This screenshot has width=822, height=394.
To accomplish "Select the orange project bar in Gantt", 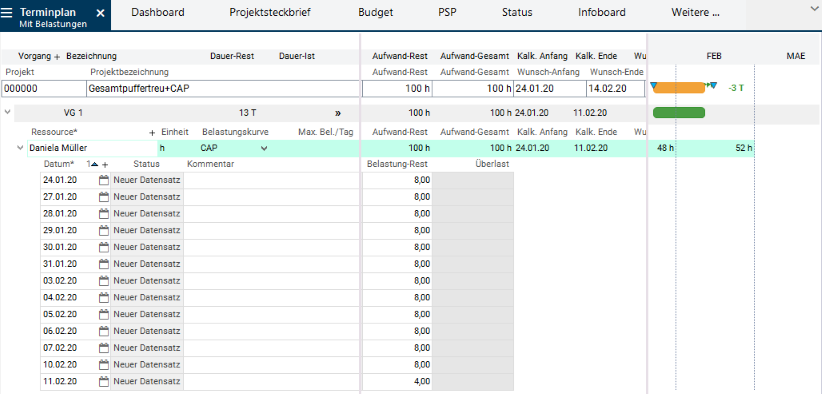I will pos(679,88).
